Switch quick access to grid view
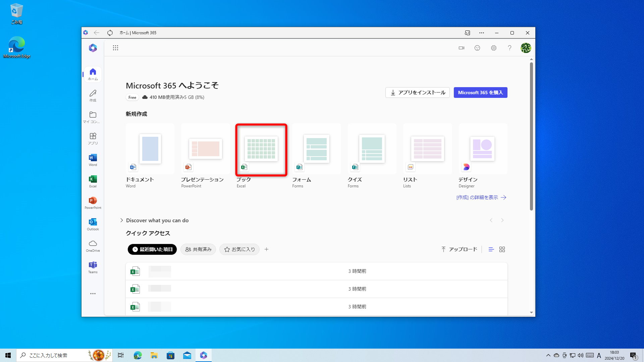644x362 pixels. pyautogui.click(x=502, y=249)
